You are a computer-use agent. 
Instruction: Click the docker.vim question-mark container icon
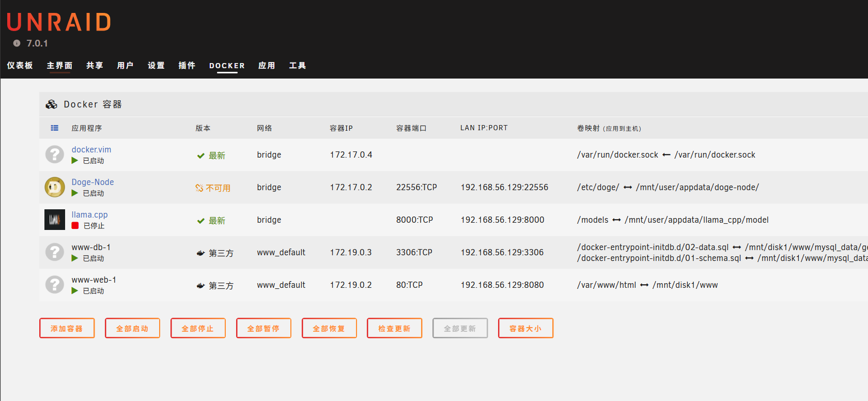55,155
